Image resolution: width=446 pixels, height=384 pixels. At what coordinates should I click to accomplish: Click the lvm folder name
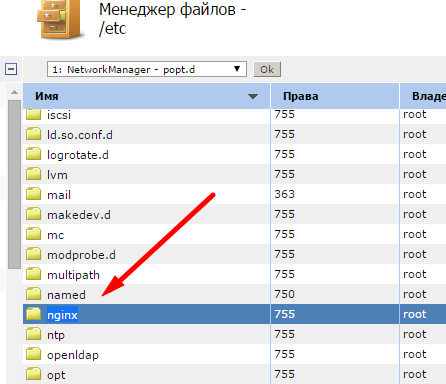pos(57,175)
